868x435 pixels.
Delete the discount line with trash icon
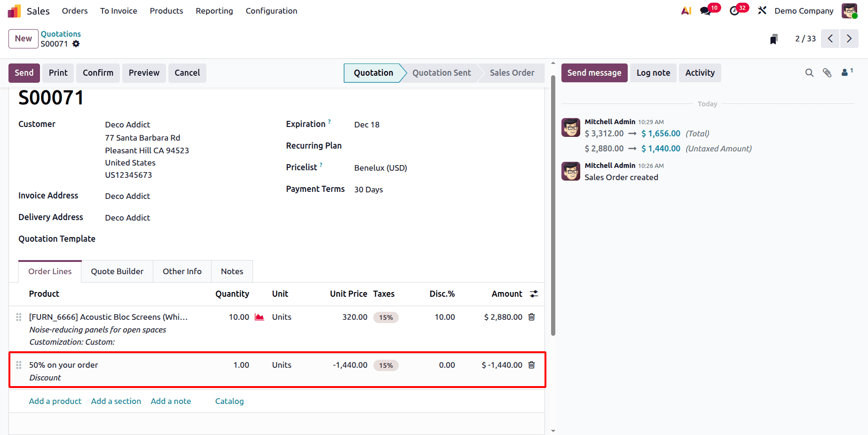tap(531, 365)
